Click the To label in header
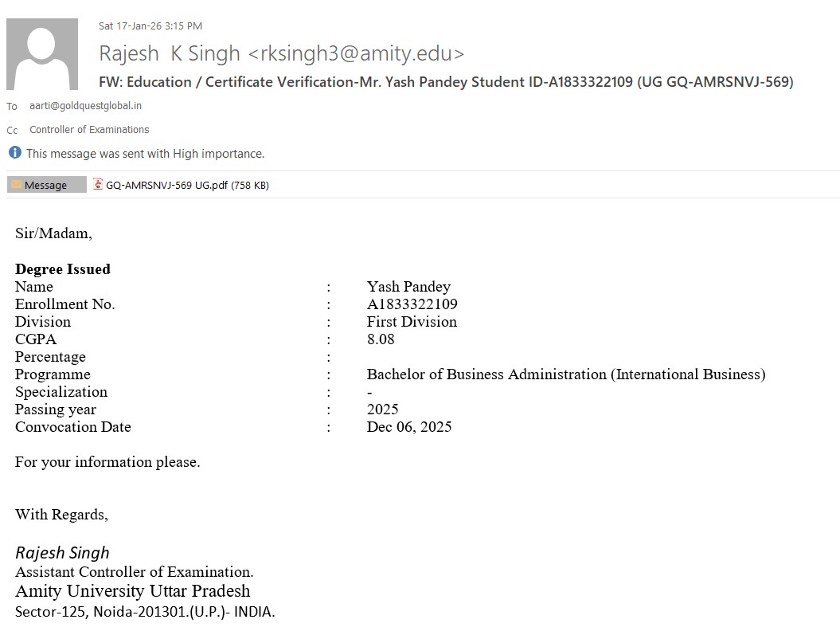 click(12, 106)
